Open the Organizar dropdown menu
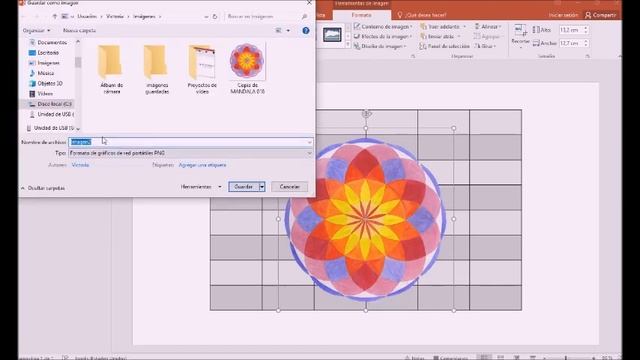640x360 pixels. (x=36, y=31)
